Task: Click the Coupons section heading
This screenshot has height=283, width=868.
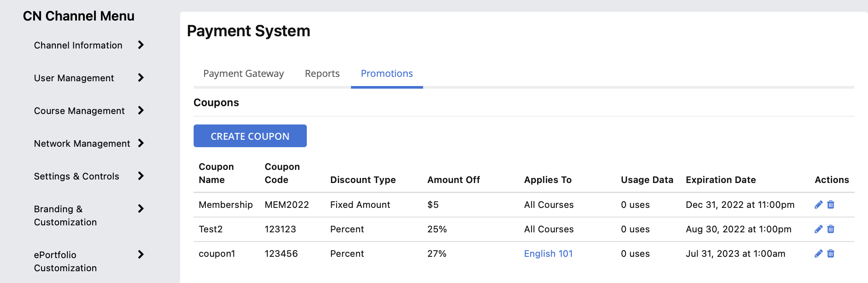Action: click(216, 103)
